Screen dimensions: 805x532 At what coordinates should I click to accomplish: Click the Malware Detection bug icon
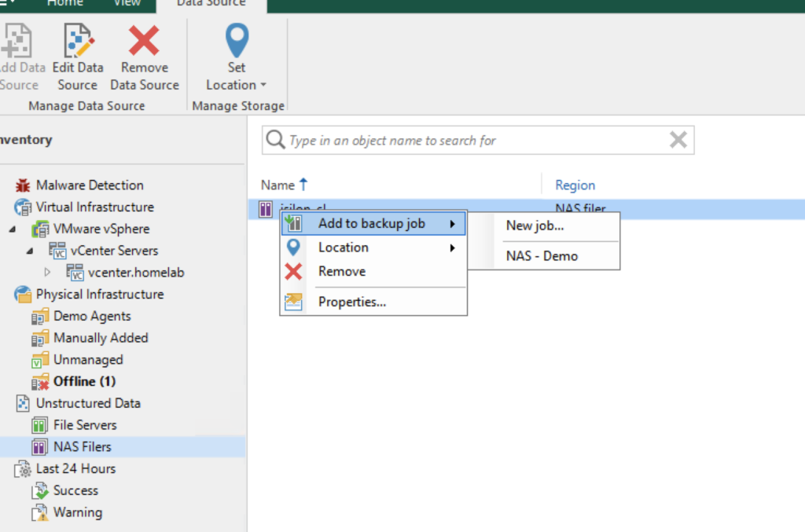[x=23, y=185]
